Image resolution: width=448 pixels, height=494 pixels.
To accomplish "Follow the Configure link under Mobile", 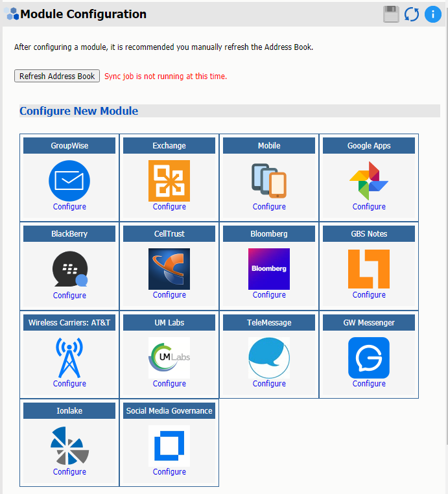I will tap(269, 207).
